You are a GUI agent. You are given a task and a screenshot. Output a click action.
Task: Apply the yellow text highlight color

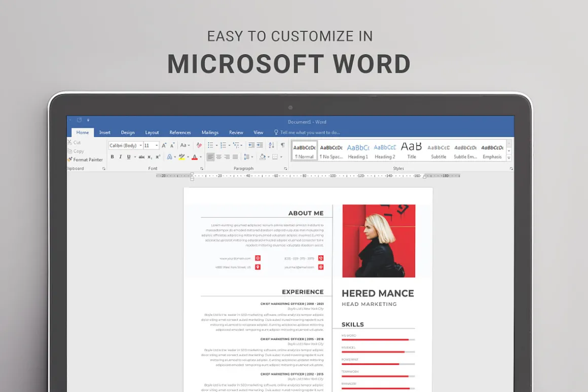click(182, 157)
